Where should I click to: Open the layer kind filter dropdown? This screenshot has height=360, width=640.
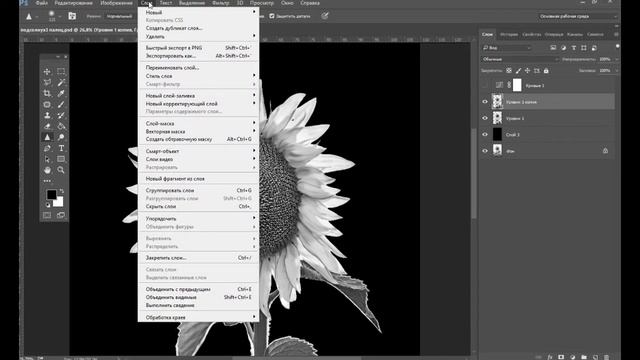coord(507,48)
